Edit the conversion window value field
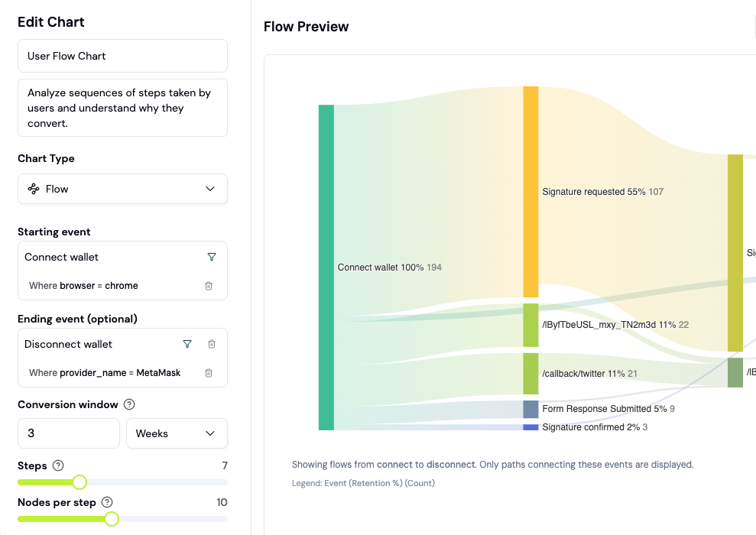This screenshot has width=756, height=535. coord(68,433)
